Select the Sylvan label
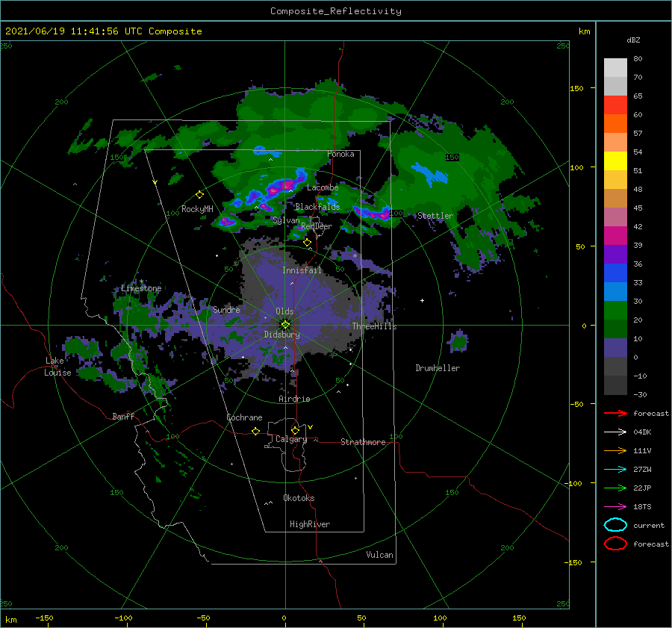 point(286,220)
